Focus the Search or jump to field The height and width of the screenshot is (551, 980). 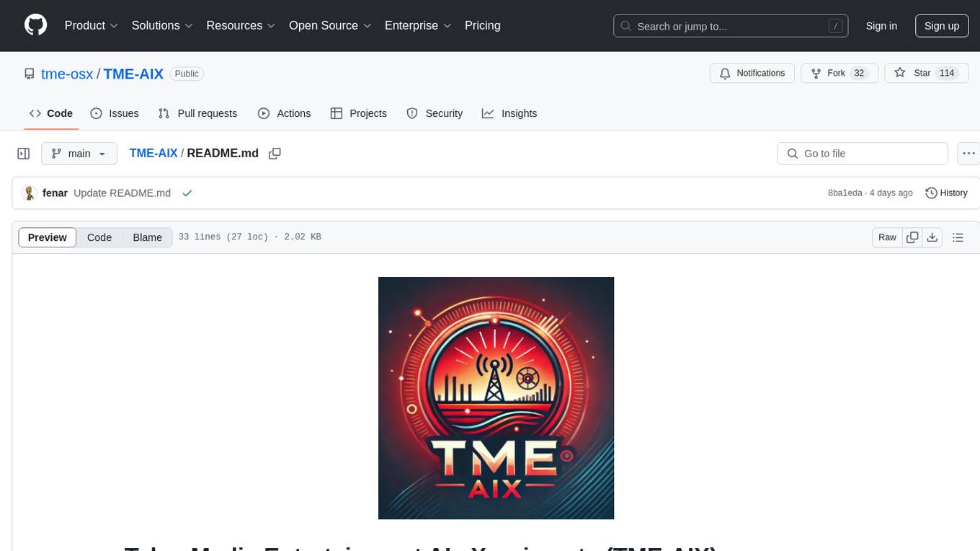(x=731, y=26)
